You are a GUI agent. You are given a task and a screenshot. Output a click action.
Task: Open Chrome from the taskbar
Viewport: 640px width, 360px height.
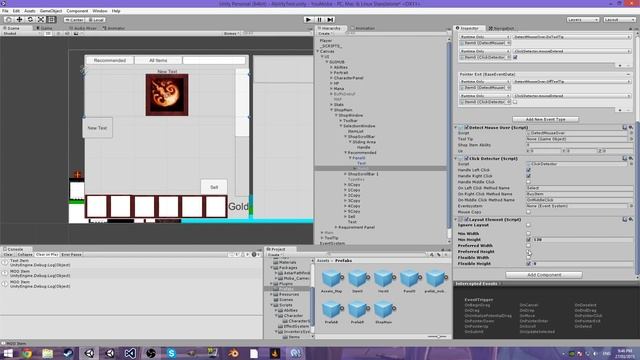(x=27, y=353)
